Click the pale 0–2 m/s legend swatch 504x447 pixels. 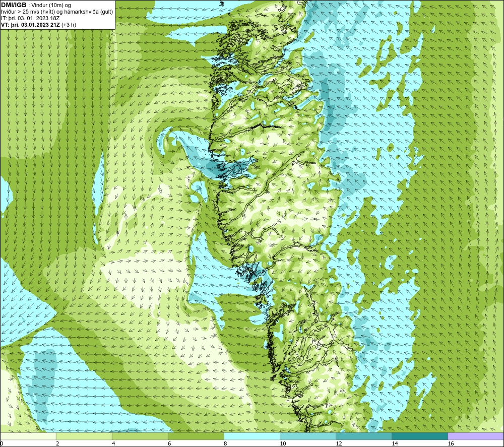(x=28, y=436)
